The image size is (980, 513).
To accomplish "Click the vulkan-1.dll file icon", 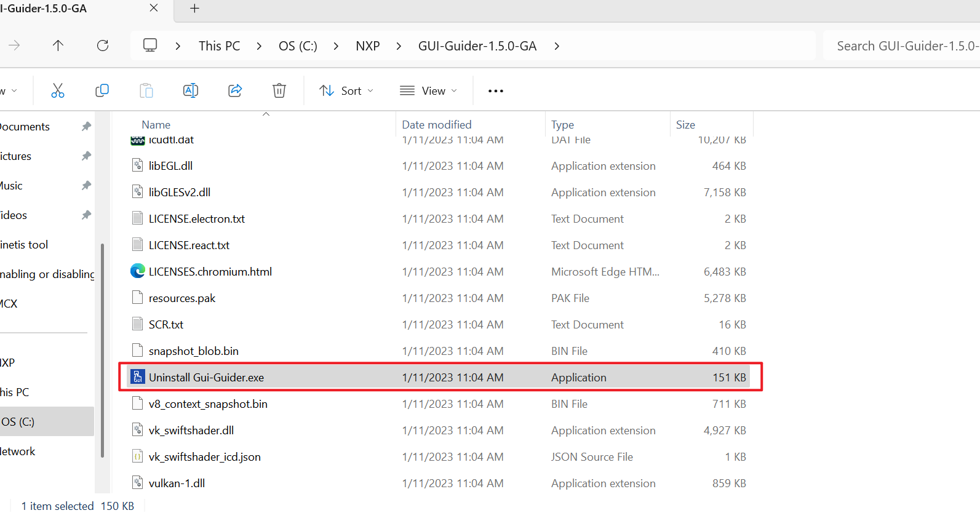I will (x=138, y=482).
